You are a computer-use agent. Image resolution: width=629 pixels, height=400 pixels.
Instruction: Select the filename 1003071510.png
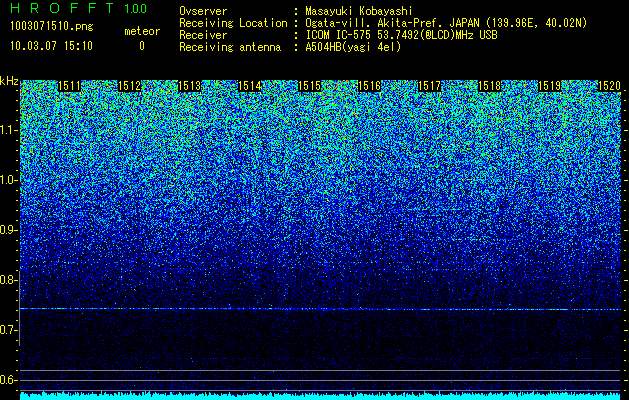pyautogui.click(x=52, y=27)
